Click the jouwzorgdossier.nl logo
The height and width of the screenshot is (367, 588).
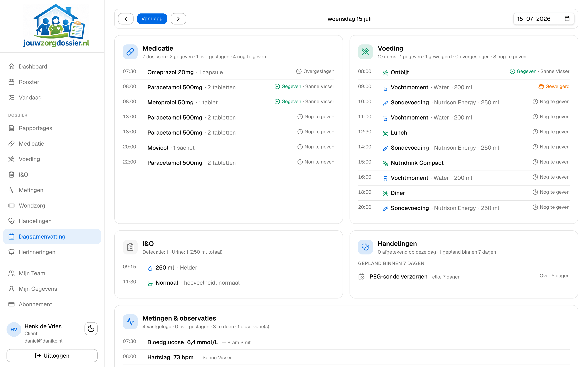click(x=56, y=25)
